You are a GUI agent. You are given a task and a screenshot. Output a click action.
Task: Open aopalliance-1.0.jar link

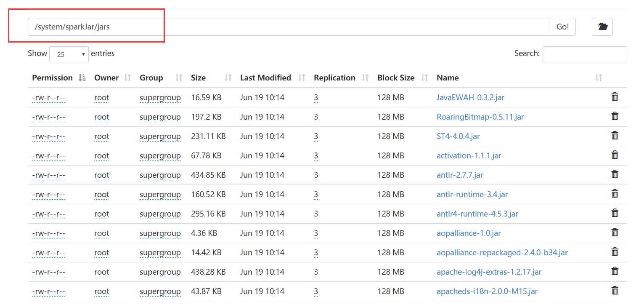[469, 233]
